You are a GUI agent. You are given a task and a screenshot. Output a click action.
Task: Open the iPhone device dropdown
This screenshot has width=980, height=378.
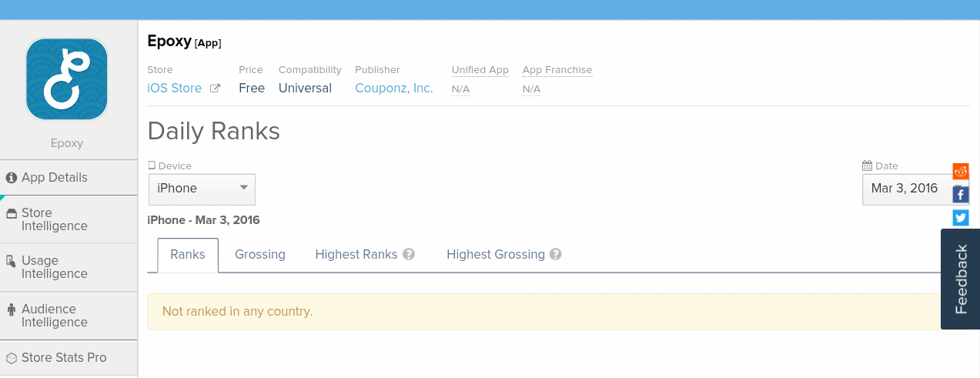(x=202, y=189)
